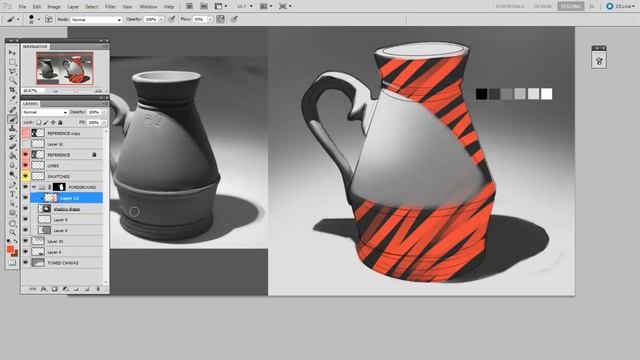This screenshot has width=640, height=360.
Task: Select the Brush tool in toolbox
Action: (x=12, y=119)
